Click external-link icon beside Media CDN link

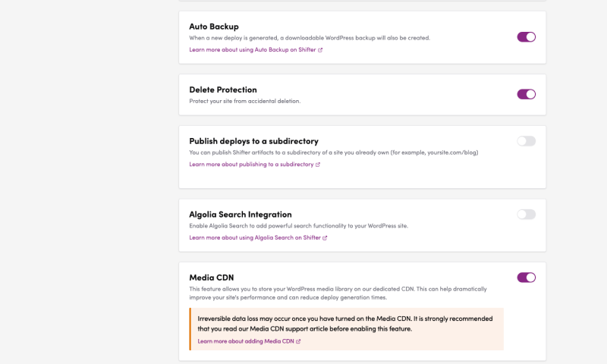tap(298, 341)
